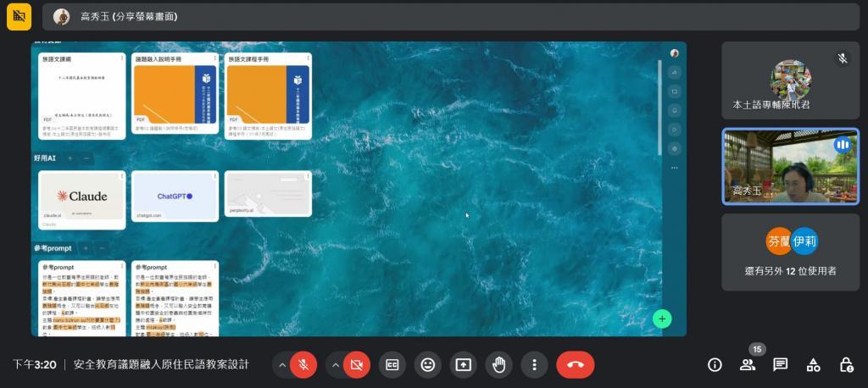The height and width of the screenshot is (388, 868).
Task: Open the chat panel
Action: point(781,365)
